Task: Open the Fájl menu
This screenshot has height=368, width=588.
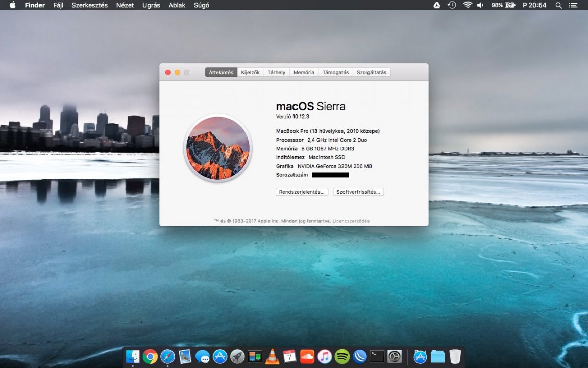Action: (58, 5)
